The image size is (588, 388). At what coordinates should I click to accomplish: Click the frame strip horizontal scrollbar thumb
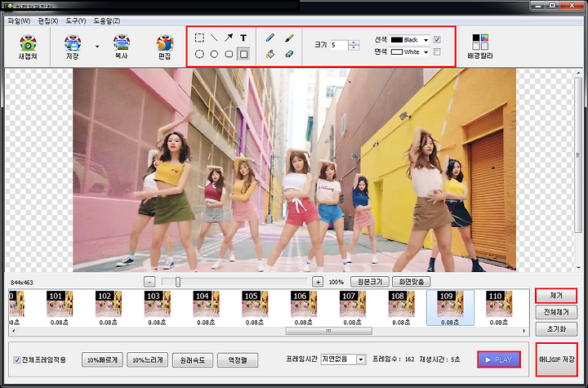coord(329,331)
